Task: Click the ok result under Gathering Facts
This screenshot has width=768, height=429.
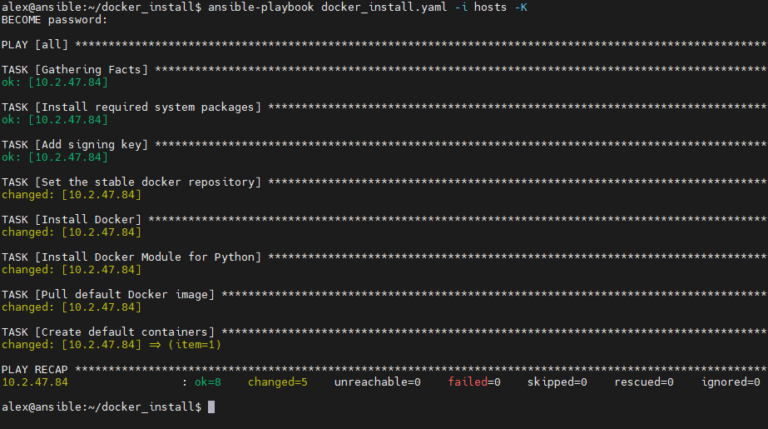Action: (54, 81)
